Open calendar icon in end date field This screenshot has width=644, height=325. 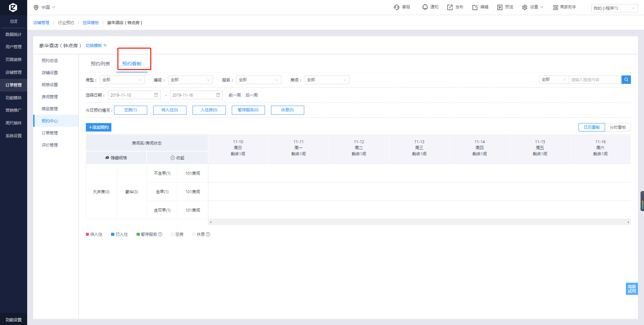click(x=218, y=95)
